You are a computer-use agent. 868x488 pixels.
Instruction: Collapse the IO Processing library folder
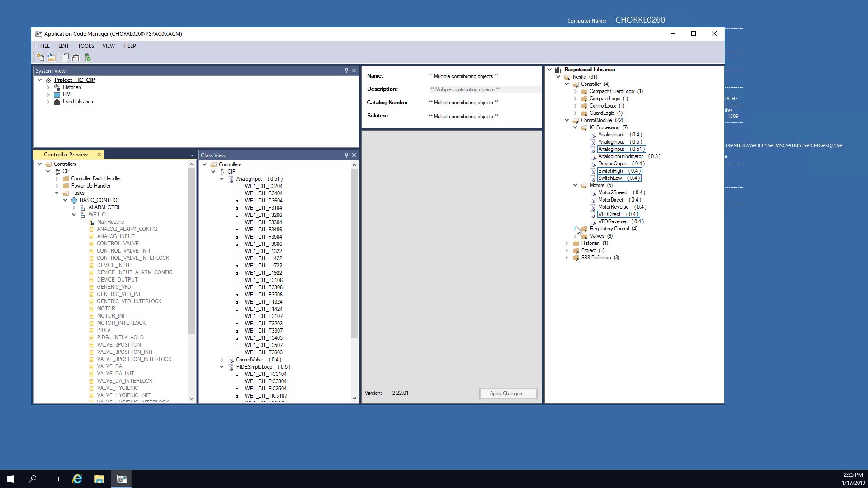576,127
